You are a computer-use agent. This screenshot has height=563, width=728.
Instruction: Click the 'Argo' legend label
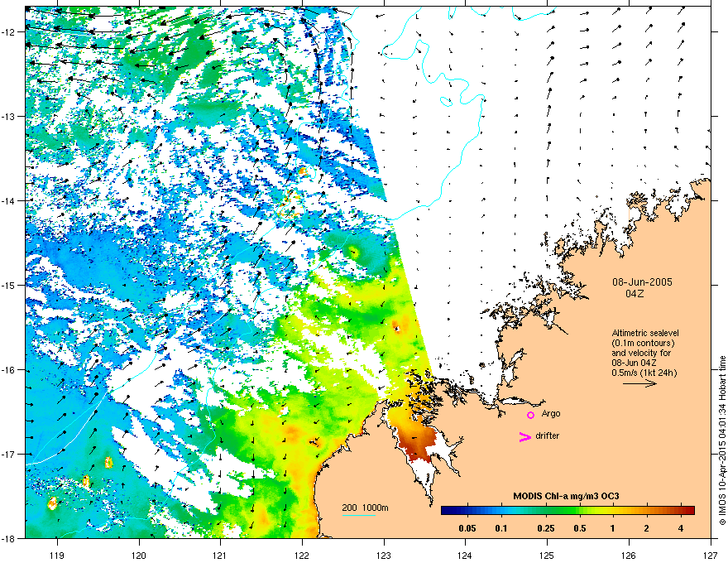[x=551, y=414]
